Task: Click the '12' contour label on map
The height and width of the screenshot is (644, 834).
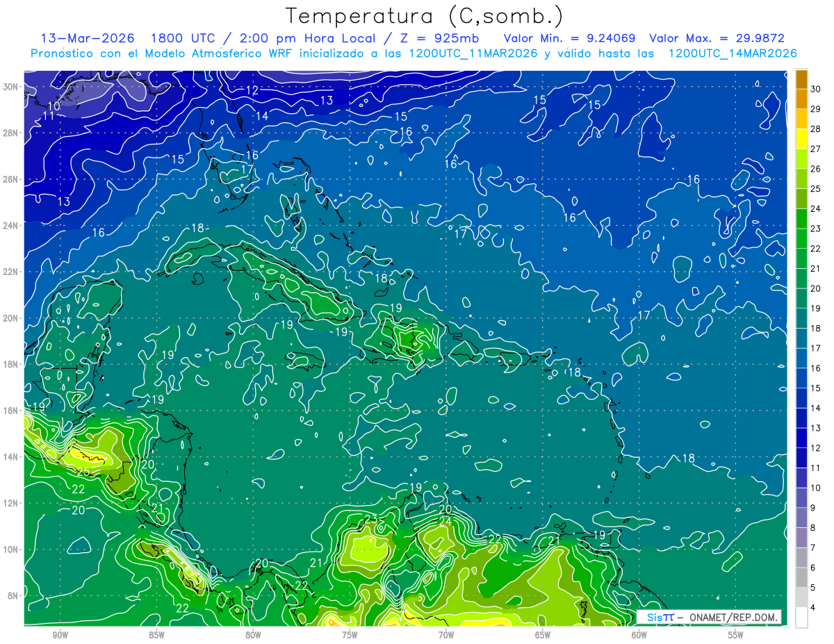Action: pyautogui.click(x=252, y=91)
